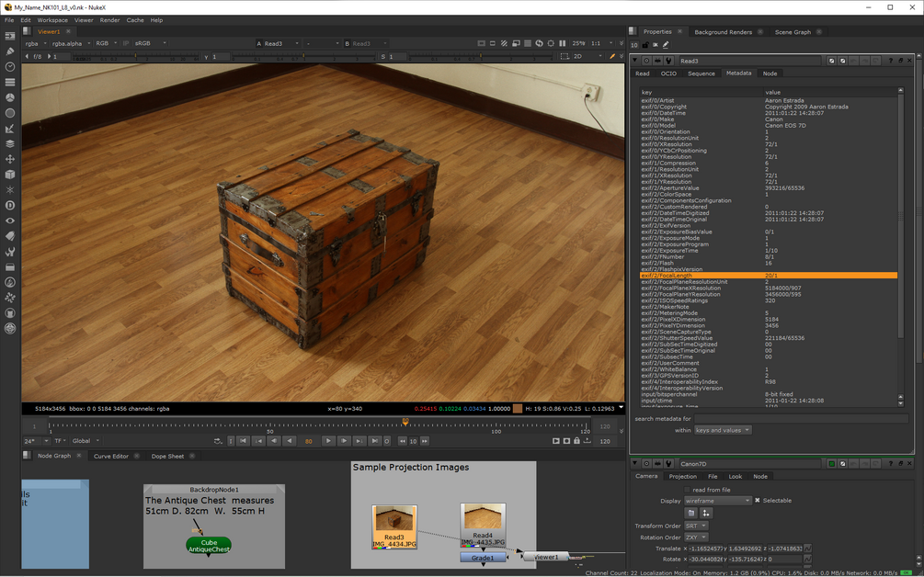The image size is (924, 577).
Task: Open the SRT Transform Order dropdown
Action: pos(695,526)
